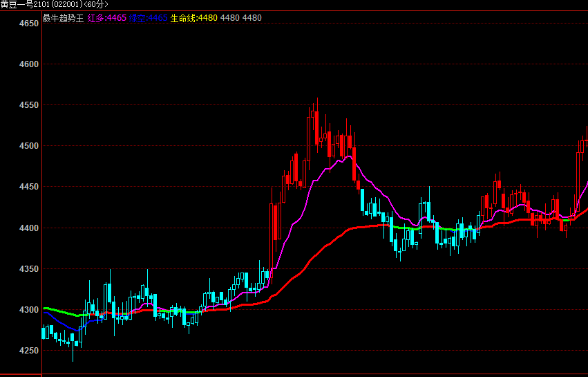Click the 4600 price axis label
This screenshot has height=377, width=588.
click(29, 64)
